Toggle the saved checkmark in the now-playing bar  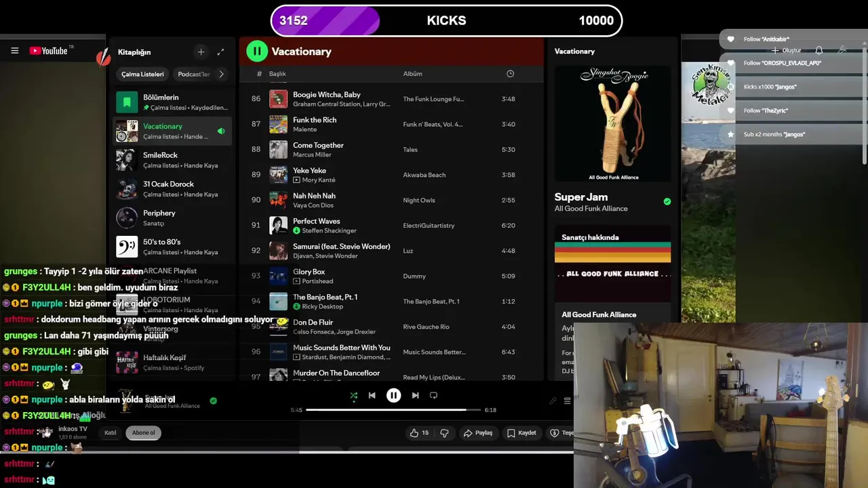pos(213,401)
